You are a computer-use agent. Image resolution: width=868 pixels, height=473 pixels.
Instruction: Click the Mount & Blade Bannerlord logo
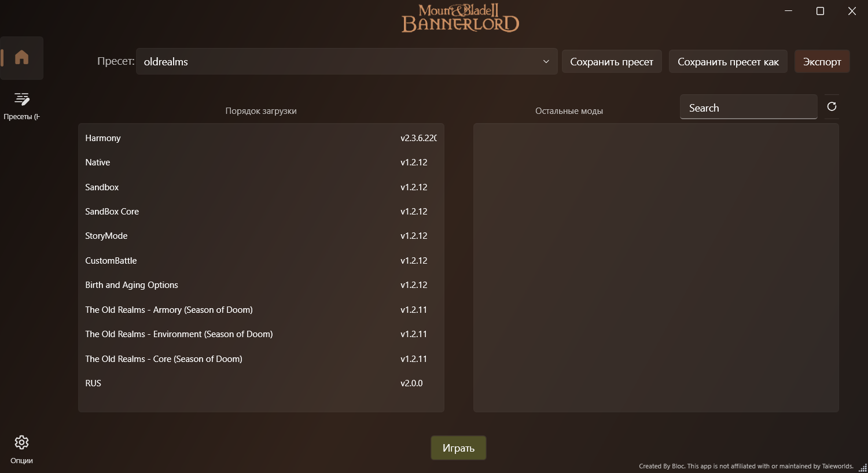click(461, 18)
